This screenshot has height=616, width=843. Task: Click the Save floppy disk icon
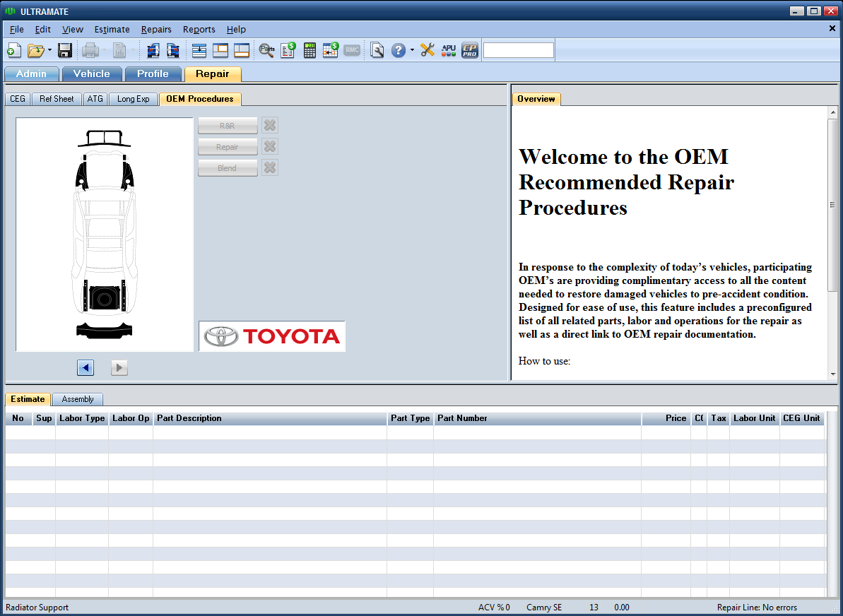click(65, 50)
